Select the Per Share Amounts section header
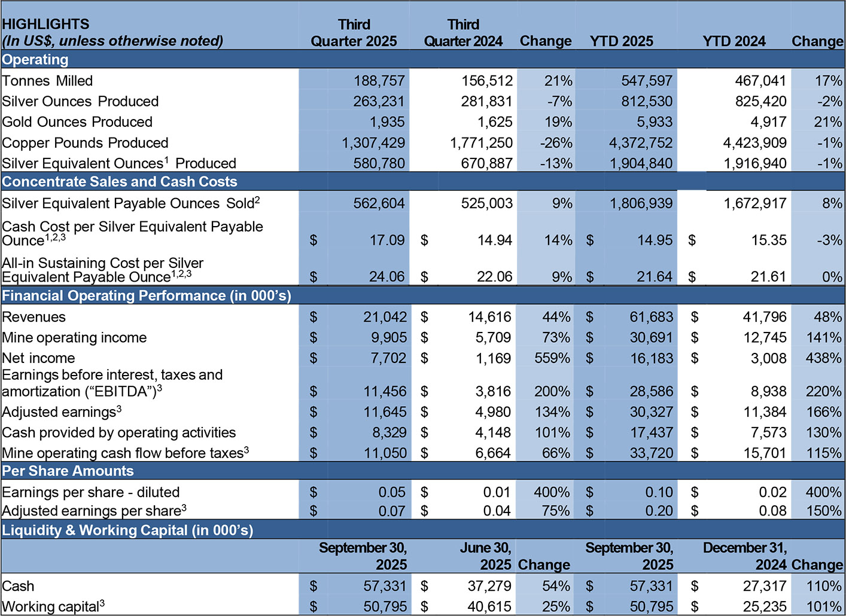The image size is (846, 616). coord(68,471)
